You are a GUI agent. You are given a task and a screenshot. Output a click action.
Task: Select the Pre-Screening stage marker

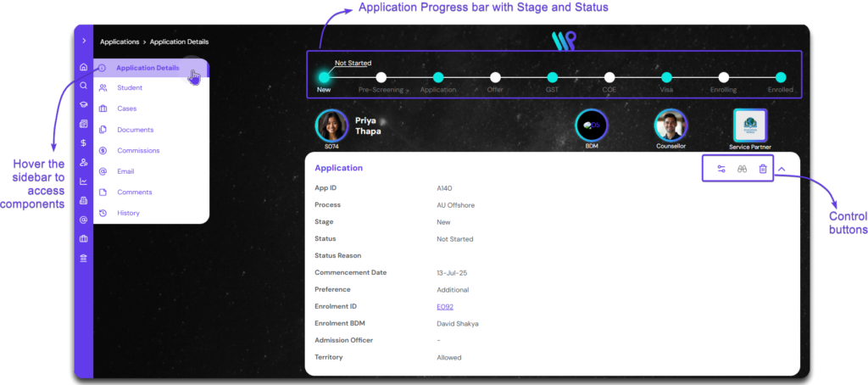click(381, 77)
